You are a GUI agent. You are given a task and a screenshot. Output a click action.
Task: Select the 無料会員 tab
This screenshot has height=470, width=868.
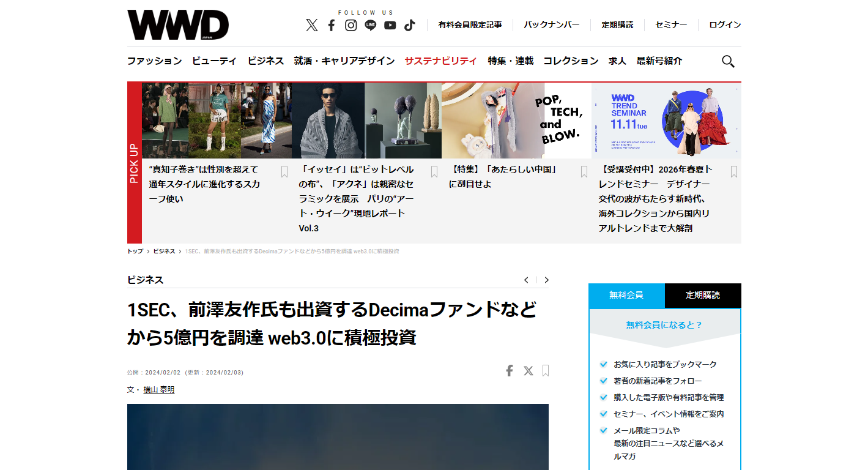click(x=626, y=295)
